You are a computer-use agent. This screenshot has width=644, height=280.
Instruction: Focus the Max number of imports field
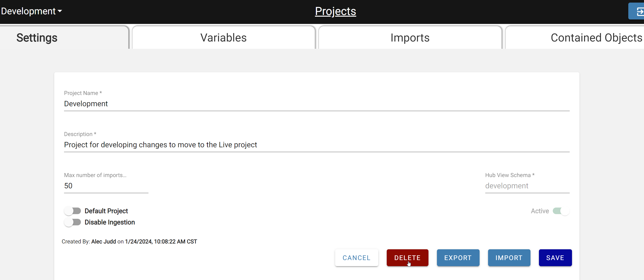click(x=106, y=186)
